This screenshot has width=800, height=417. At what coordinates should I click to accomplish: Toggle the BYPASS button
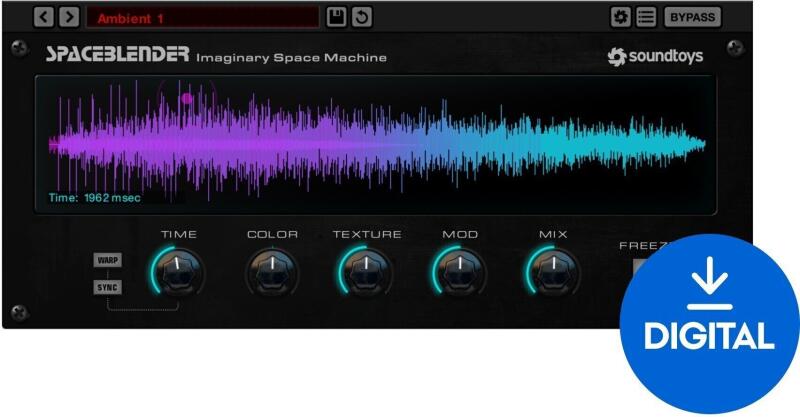[x=692, y=17]
